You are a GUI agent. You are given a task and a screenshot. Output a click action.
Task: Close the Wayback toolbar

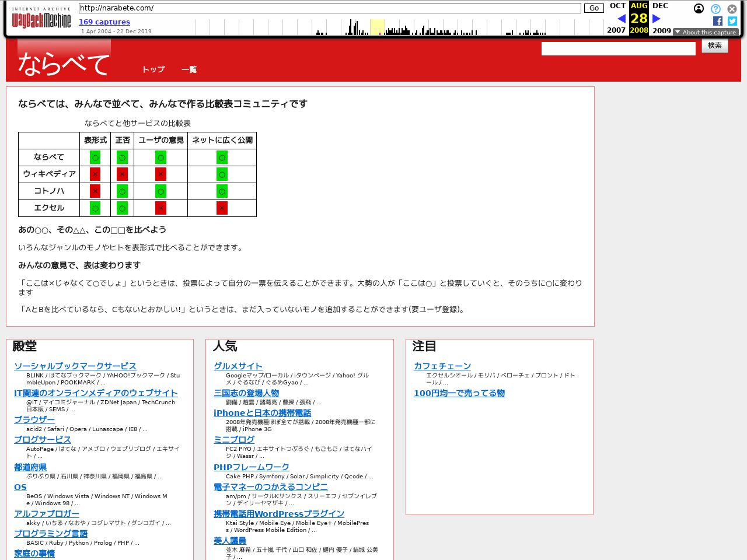pyautogui.click(x=732, y=9)
